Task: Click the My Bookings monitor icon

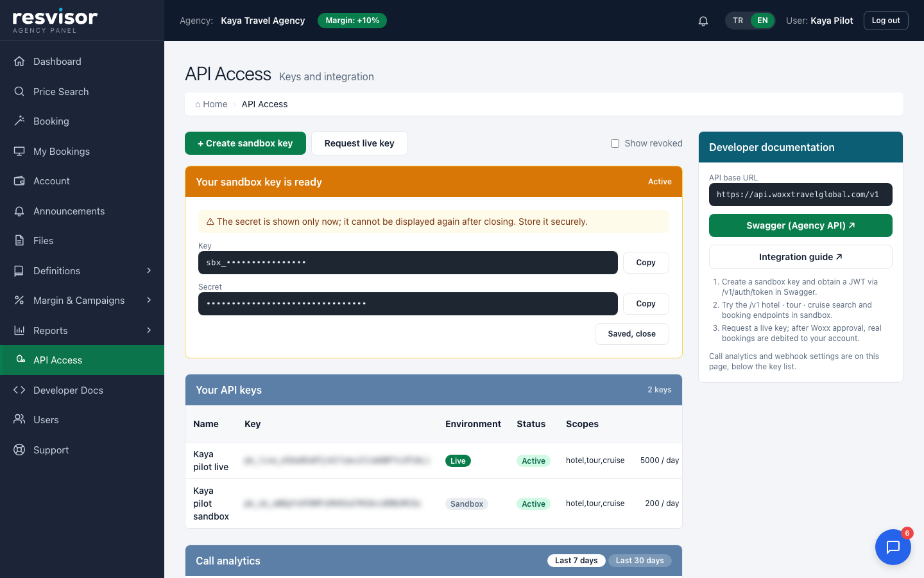Action: click(19, 151)
